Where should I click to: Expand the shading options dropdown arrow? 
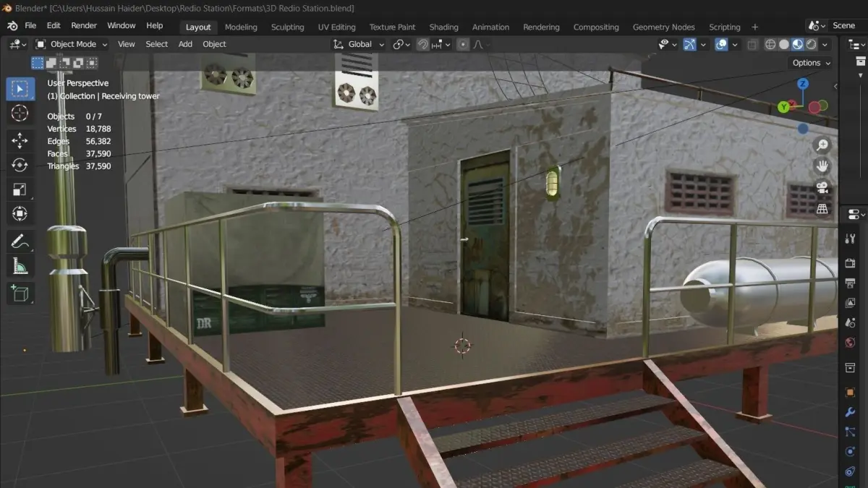(x=825, y=44)
